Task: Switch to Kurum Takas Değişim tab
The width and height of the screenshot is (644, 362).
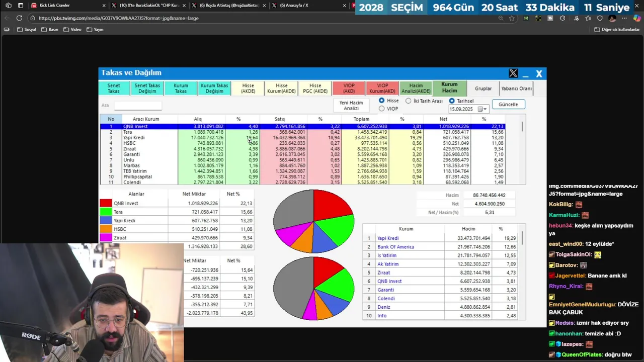Action: [x=214, y=88]
